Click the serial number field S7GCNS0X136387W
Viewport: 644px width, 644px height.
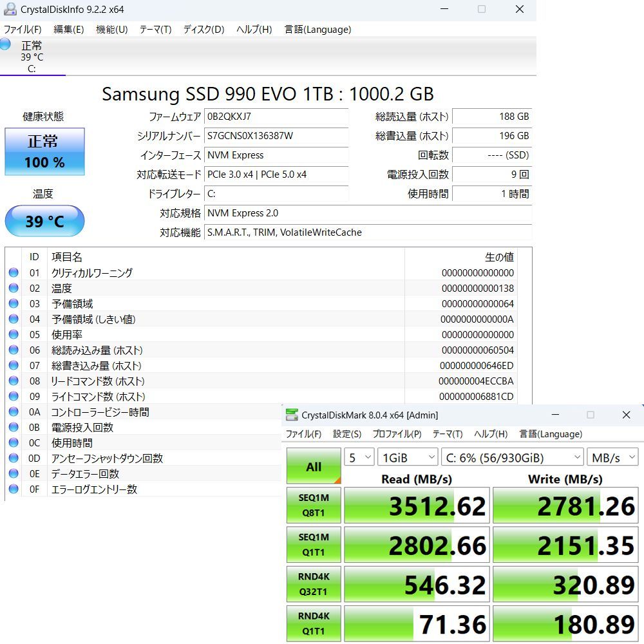coord(276,135)
